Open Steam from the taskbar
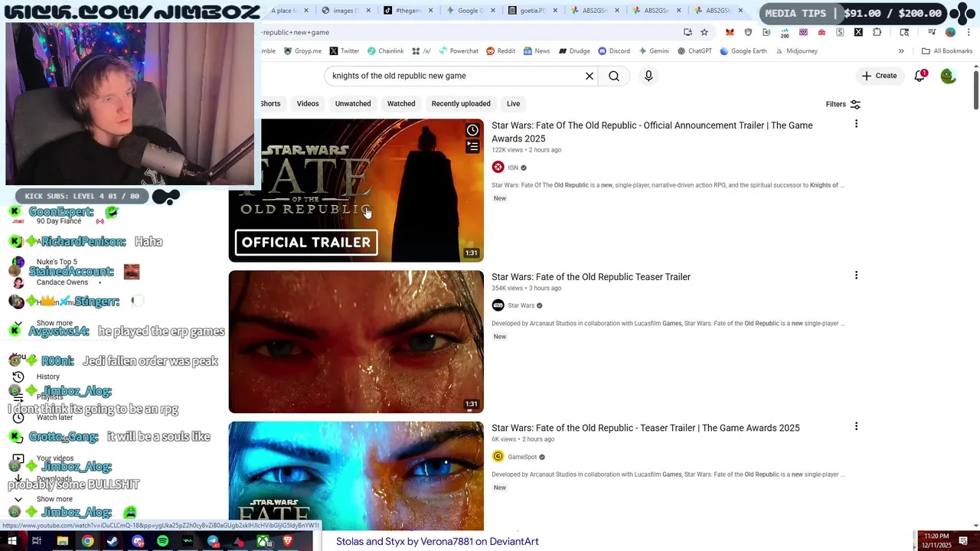 pyautogui.click(x=113, y=541)
